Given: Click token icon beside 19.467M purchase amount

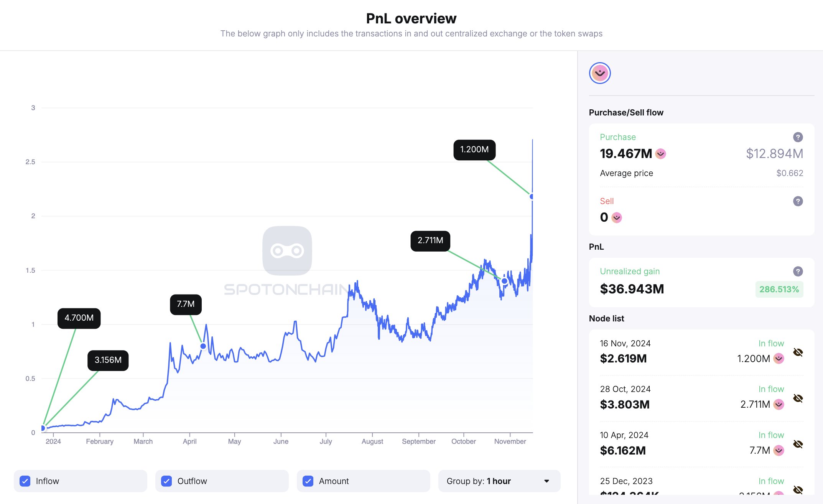Looking at the screenshot, I should [660, 154].
